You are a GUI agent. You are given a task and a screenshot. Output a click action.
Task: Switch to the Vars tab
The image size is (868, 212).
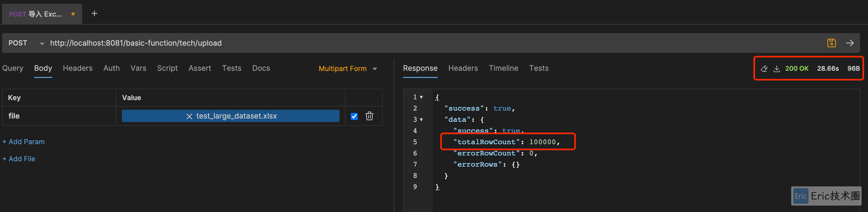(x=138, y=68)
